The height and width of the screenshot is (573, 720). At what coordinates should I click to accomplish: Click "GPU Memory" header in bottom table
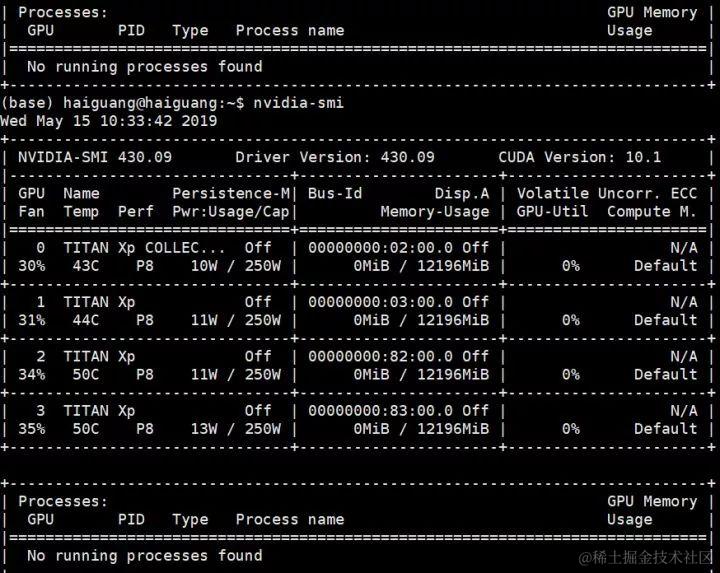652,501
